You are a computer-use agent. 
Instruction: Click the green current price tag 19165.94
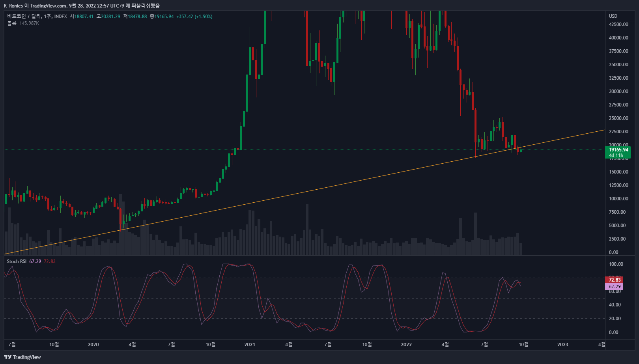618,152
